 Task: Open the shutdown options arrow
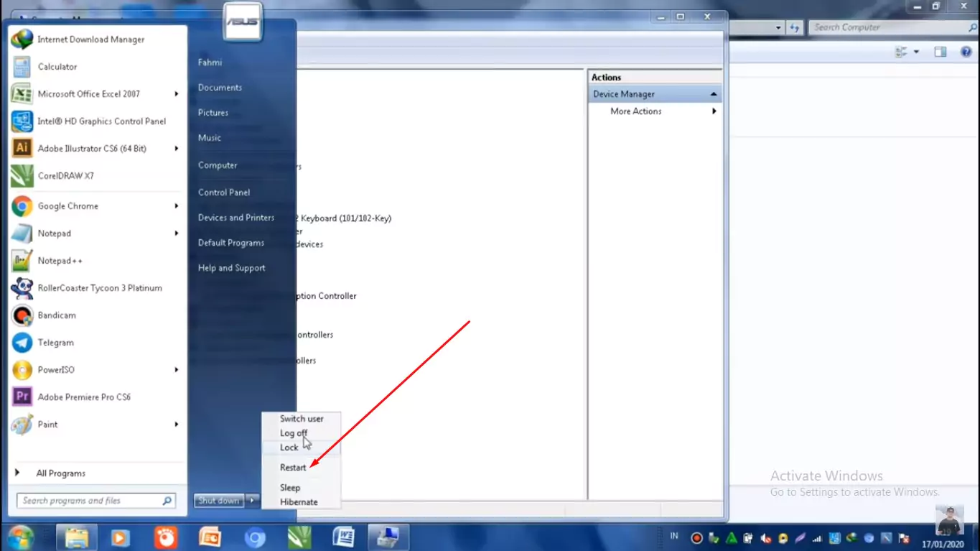pos(253,501)
